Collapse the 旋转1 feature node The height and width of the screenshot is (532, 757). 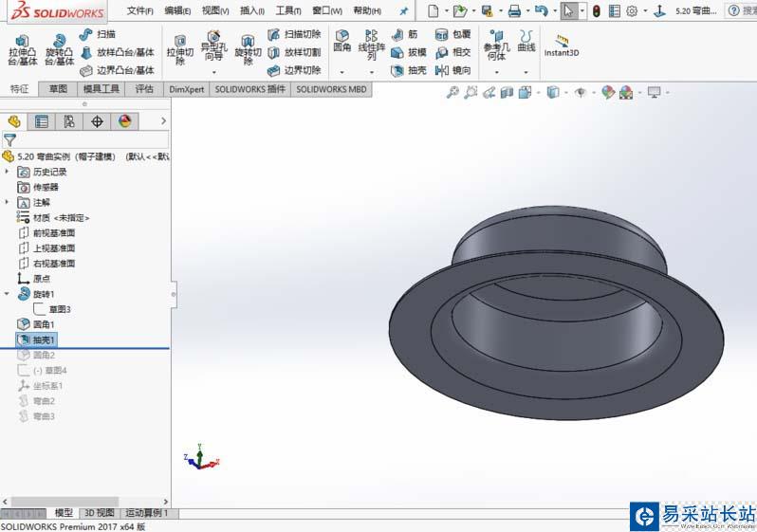8,294
